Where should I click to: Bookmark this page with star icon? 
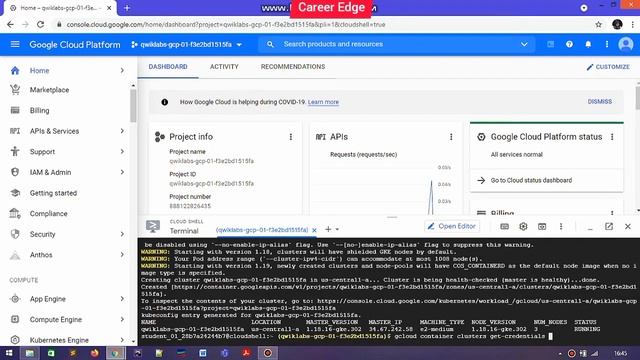(x=598, y=25)
